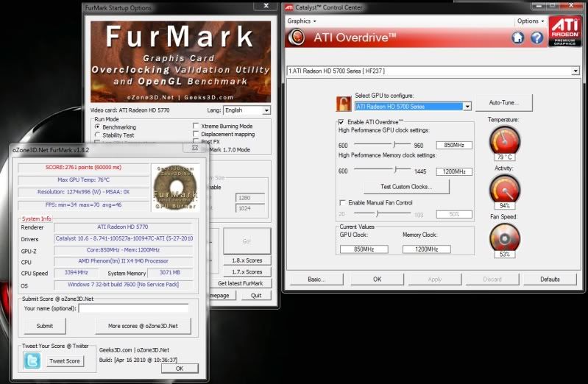Click the Activity gauge dial

pos(505,189)
